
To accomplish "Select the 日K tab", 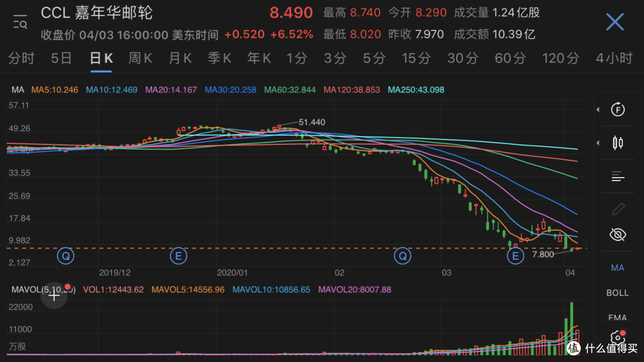I will click(101, 58).
